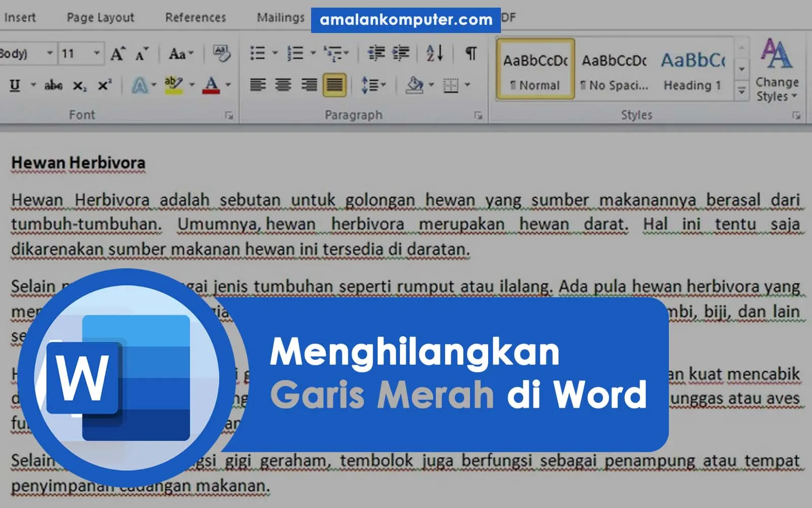Toggle Subscript formatting
This screenshot has width=812, height=508.
coord(79,86)
